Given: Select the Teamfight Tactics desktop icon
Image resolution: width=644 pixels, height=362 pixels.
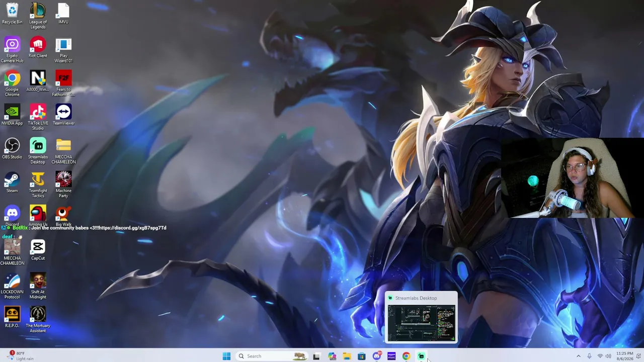Looking at the screenshot, I should coord(38,185).
